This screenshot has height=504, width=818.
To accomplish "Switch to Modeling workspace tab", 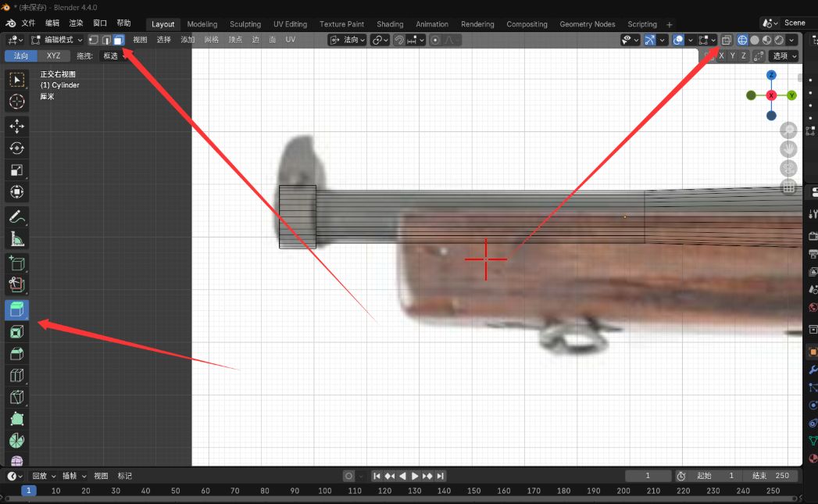I will [202, 24].
